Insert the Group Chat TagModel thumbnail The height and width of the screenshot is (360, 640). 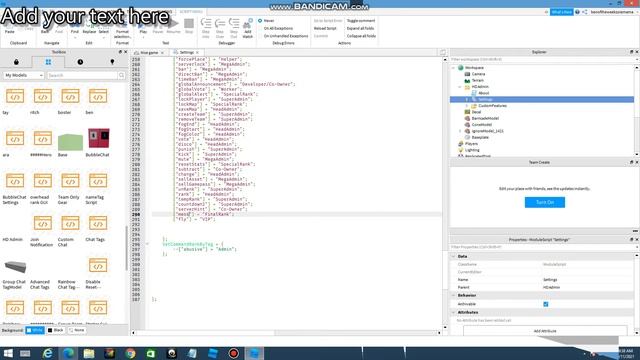[x=15, y=266]
